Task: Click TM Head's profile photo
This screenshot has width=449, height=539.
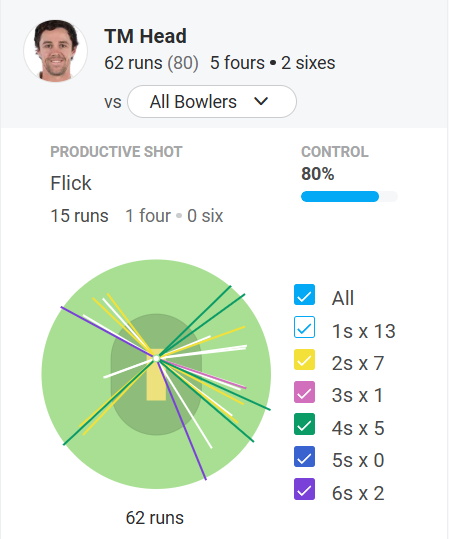Action: click(x=55, y=51)
